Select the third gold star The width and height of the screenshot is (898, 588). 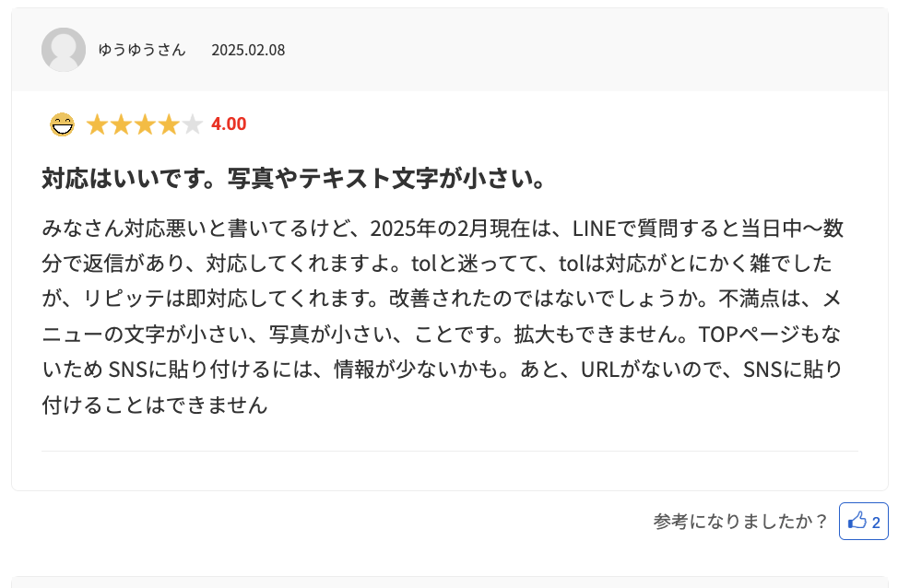tap(145, 124)
